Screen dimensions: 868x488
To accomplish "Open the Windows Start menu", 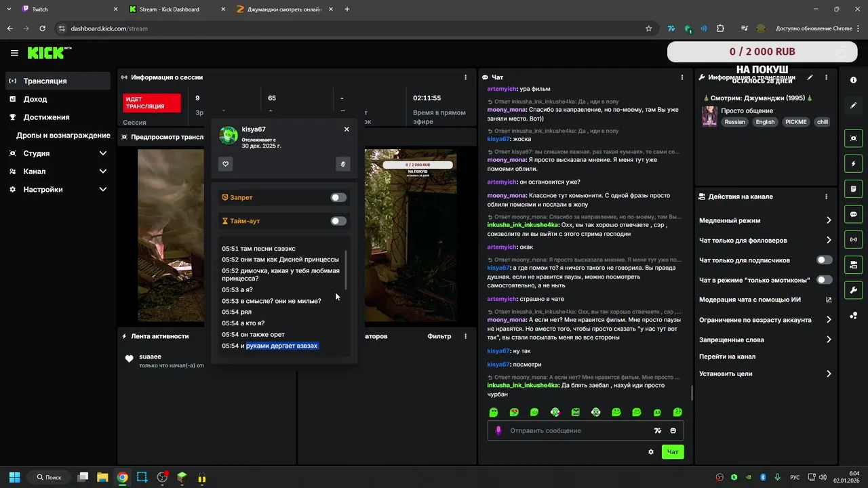I will 14,477.
